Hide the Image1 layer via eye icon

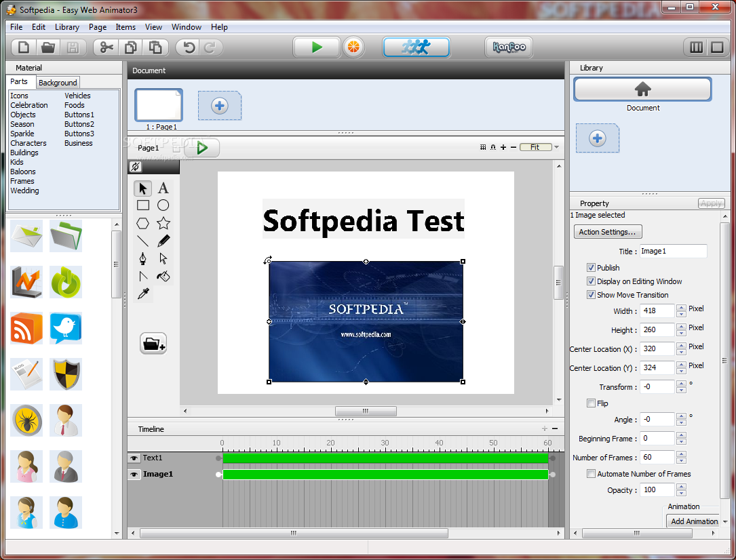pyautogui.click(x=134, y=474)
